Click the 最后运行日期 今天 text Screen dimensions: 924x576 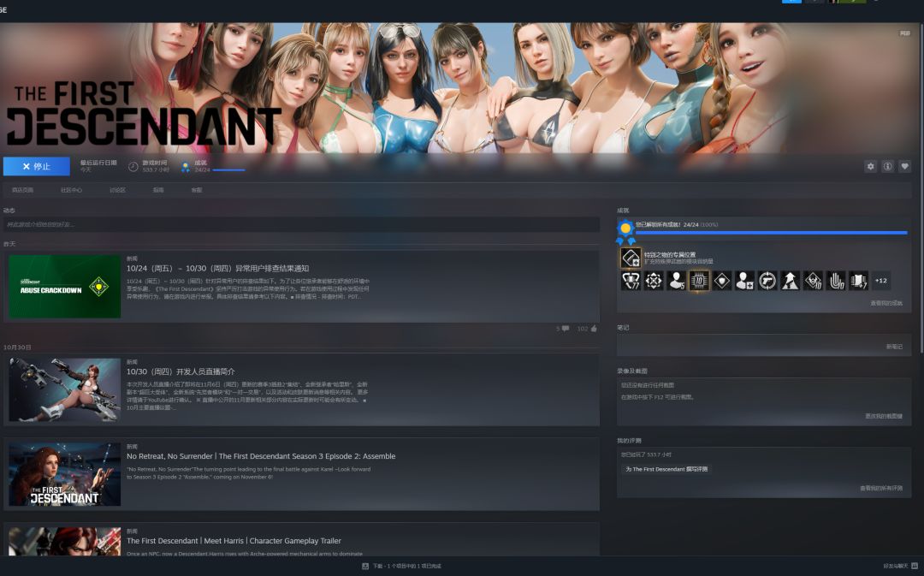click(98, 166)
